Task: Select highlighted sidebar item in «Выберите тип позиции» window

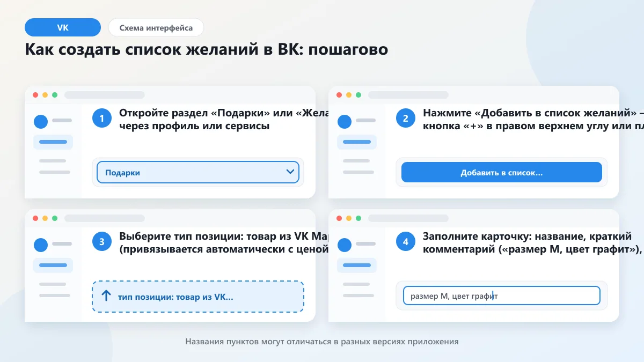Action: (53, 265)
